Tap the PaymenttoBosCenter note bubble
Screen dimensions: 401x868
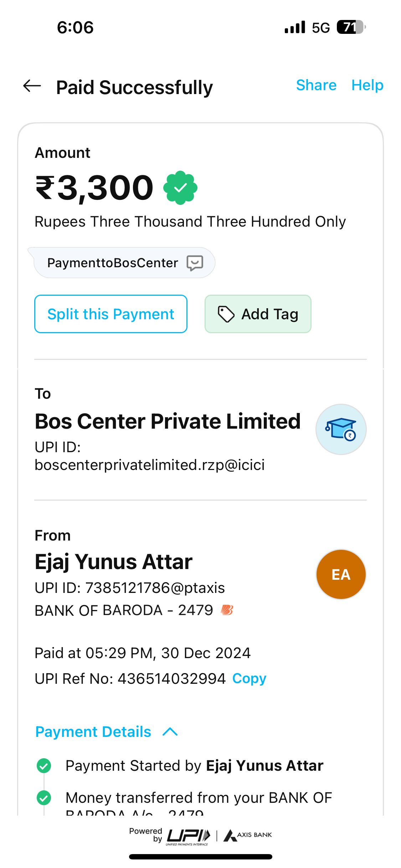(x=113, y=263)
